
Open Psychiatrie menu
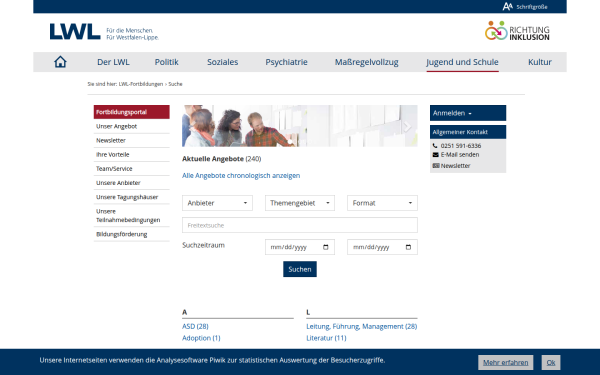[286, 62]
